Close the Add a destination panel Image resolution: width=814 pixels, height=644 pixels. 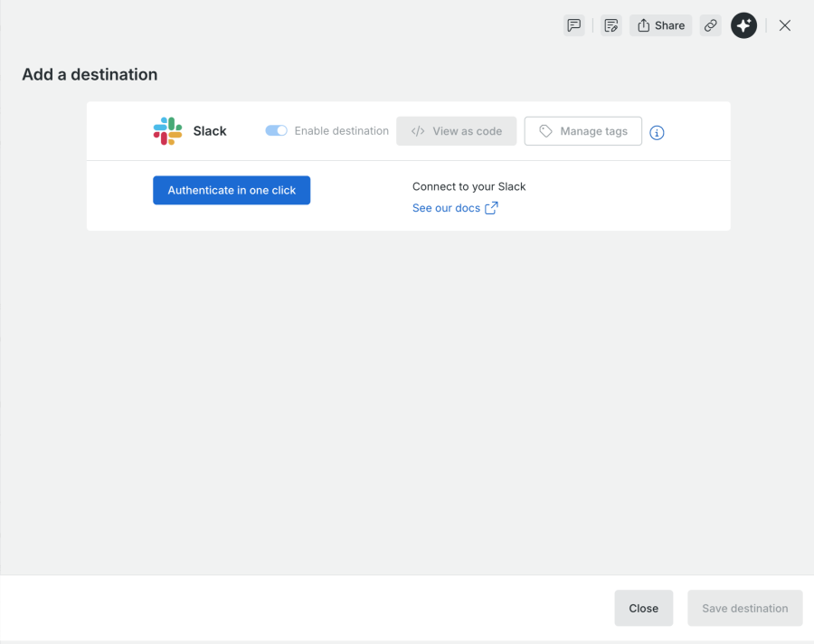pos(784,25)
